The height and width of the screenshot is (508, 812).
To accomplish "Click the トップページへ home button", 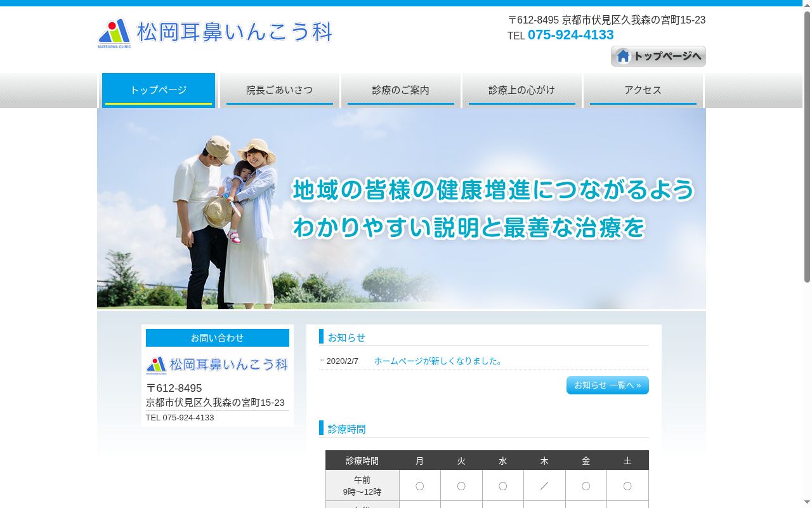I will [x=658, y=56].
